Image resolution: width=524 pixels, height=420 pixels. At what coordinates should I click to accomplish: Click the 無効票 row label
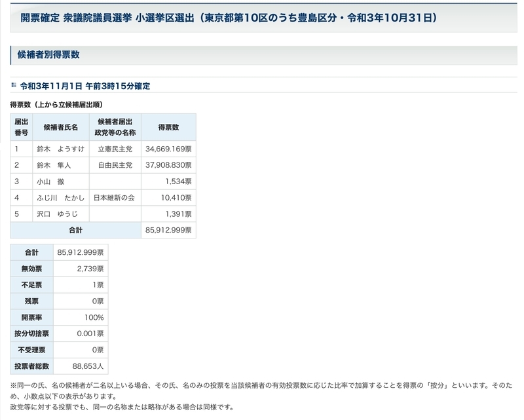(31, 269)
